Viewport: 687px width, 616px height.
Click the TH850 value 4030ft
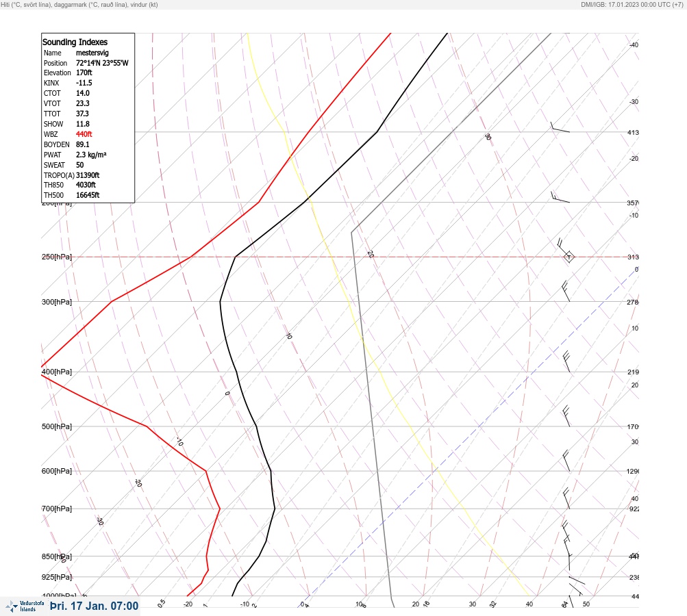86,185
